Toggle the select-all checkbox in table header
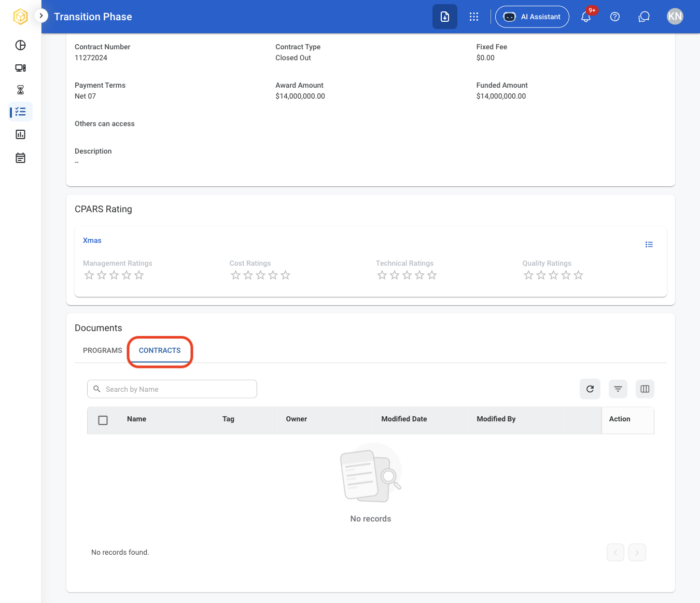 click(x=103, y=420)
